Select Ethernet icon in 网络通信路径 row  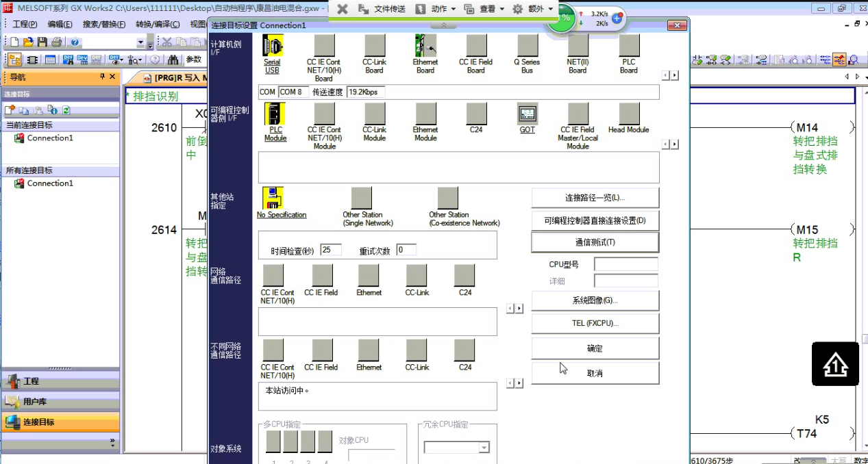(x=369, y=276)
